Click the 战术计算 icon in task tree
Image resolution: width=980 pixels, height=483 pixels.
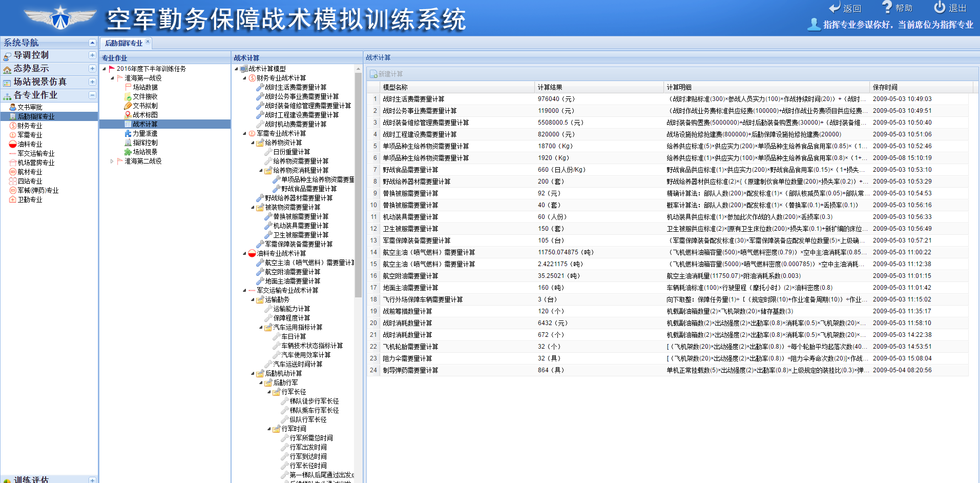point(128,124)
